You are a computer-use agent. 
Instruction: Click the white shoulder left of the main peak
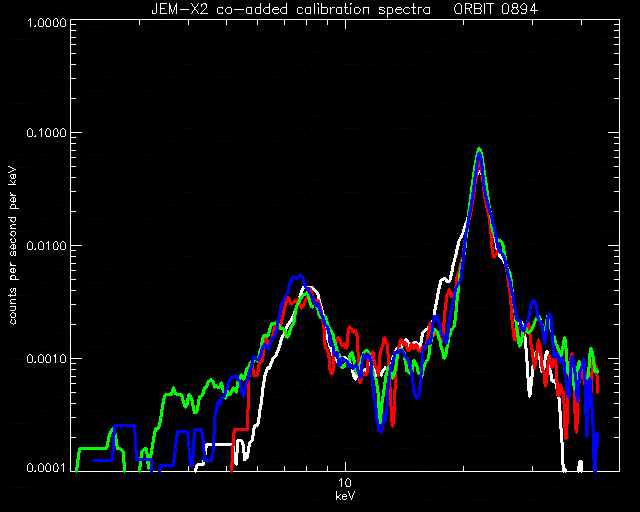pos(444,280)
